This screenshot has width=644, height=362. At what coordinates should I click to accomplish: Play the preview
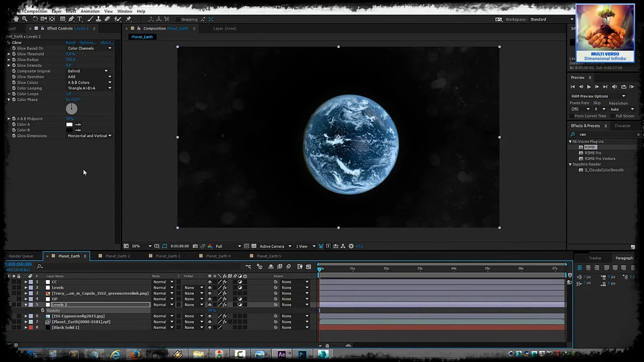[x=589, y=86]
